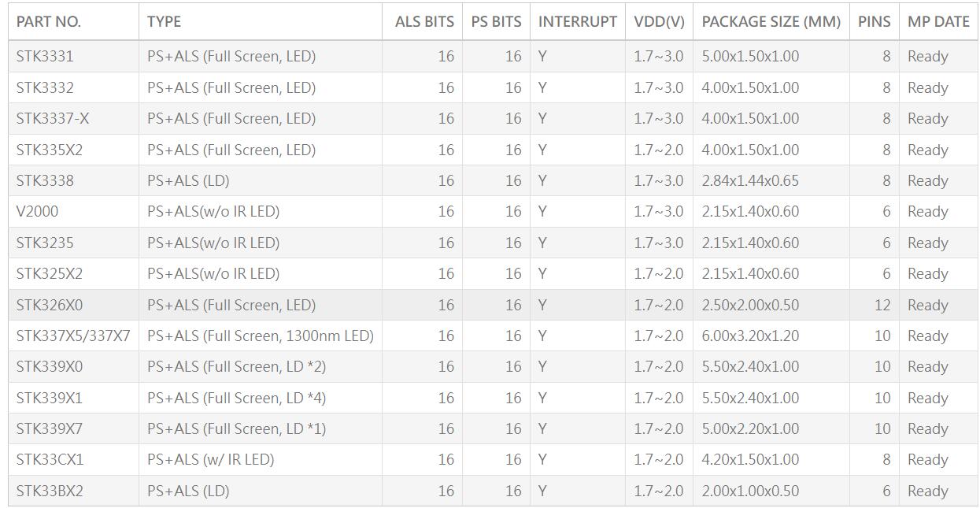
Task: Click the VDD(V) column header
Action: click(x=659, y=22)
